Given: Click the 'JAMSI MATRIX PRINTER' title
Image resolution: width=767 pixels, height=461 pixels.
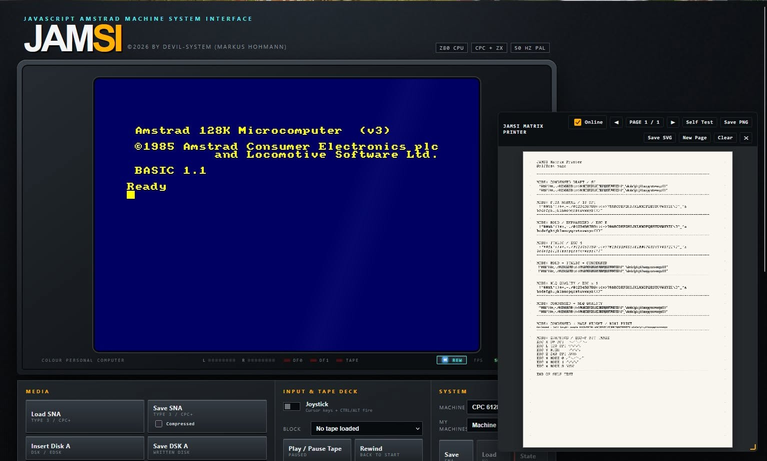Looking at the screenshot, I should tap(523, 129).
